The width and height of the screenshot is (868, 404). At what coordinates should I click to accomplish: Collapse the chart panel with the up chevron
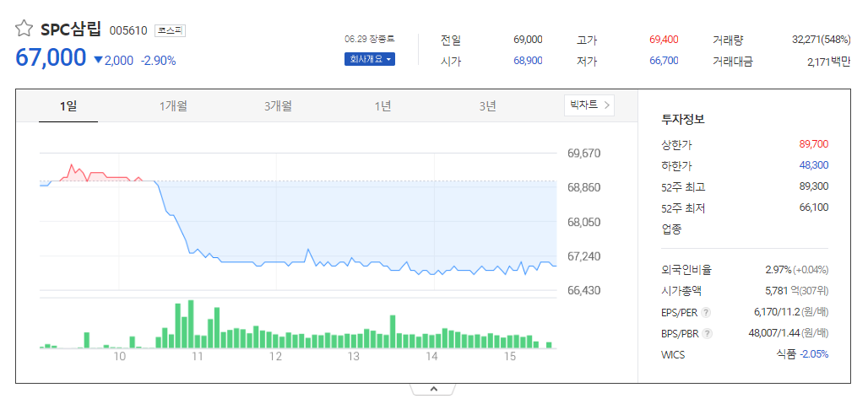pyautogui.click(x=433, y=390)
